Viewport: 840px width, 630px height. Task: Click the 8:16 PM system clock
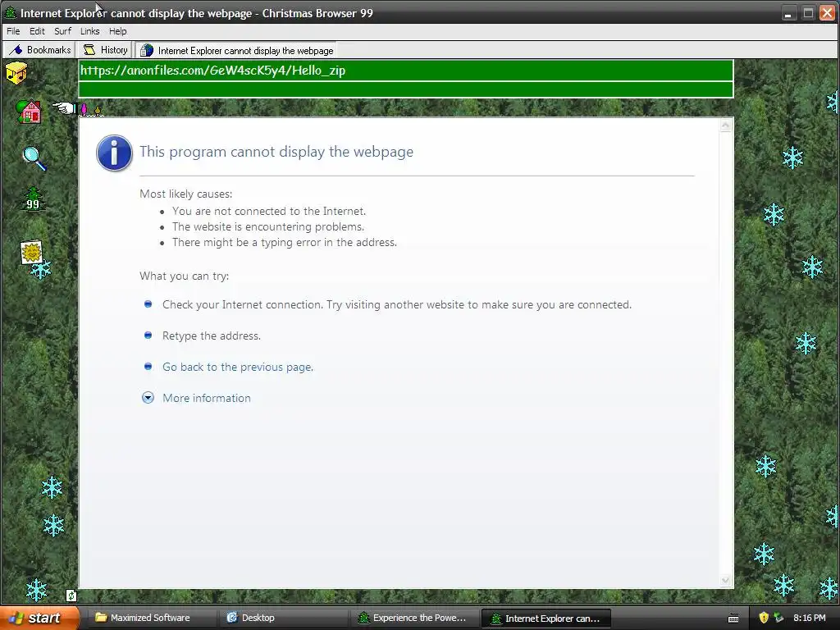point(810,618)
